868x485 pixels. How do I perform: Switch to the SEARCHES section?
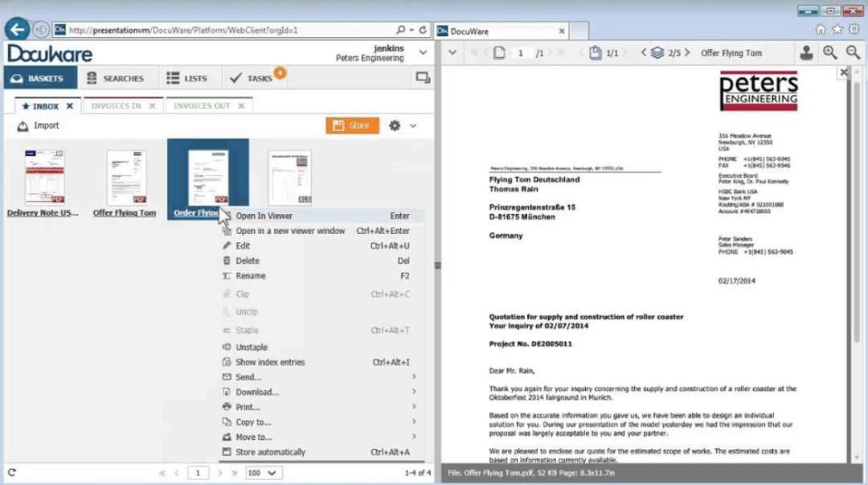[x=119, y=77]
